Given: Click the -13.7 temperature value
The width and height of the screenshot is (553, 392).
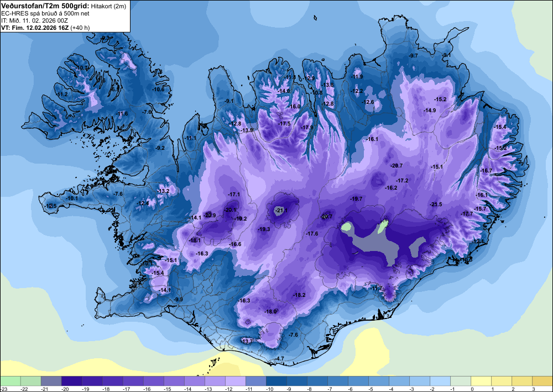Looking at the screenshot, I should coord(247,341).
